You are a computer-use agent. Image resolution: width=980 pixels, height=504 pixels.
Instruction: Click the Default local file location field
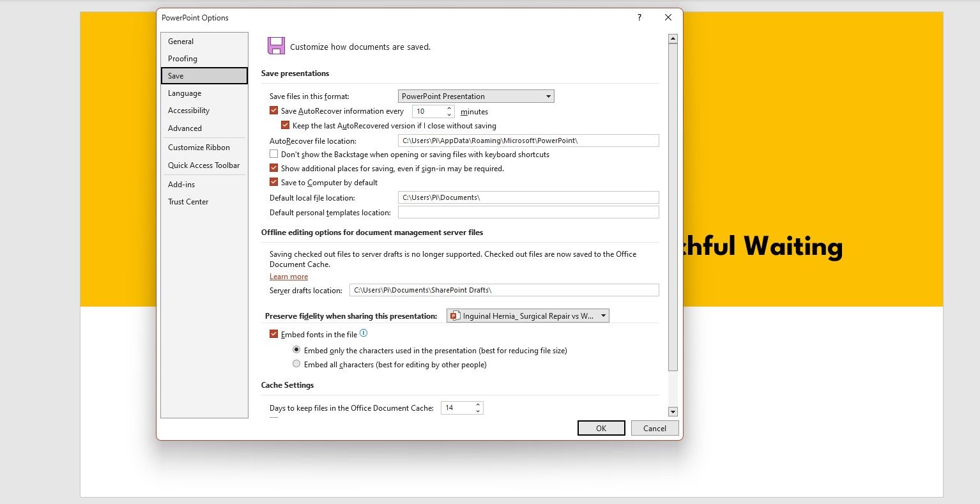tap(528, 197)
